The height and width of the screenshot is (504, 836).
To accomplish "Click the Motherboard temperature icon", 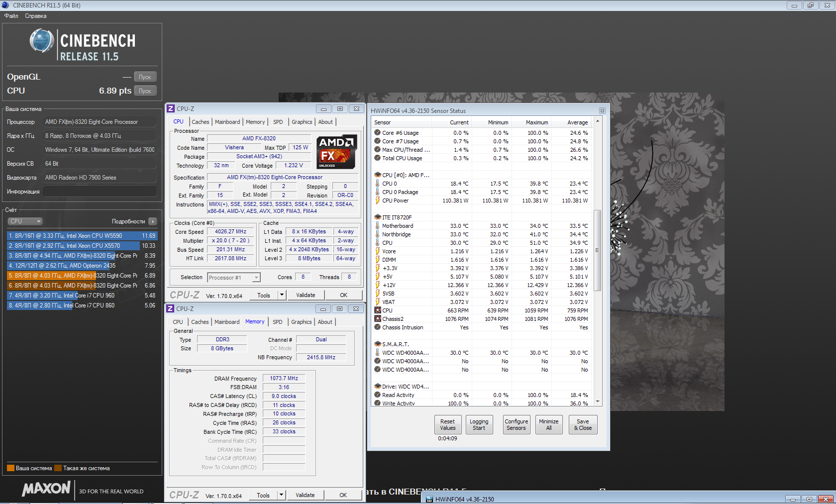I will [377, 226].
